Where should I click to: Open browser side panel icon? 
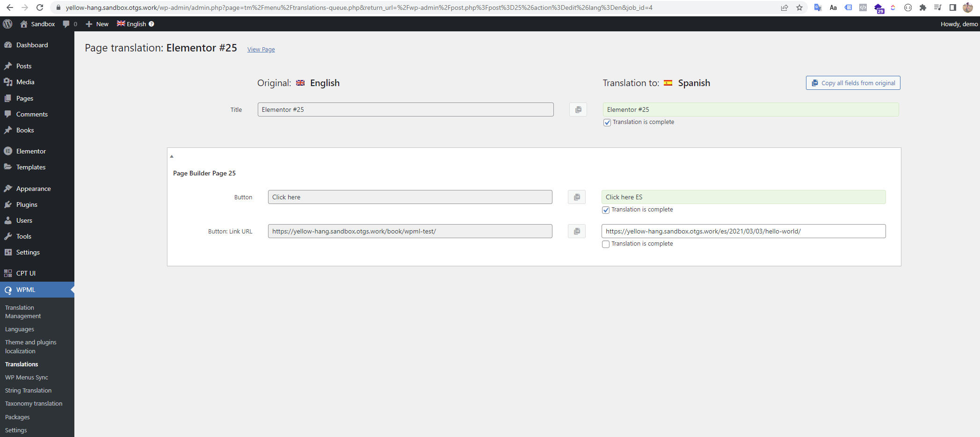click(x=953, y=7)
